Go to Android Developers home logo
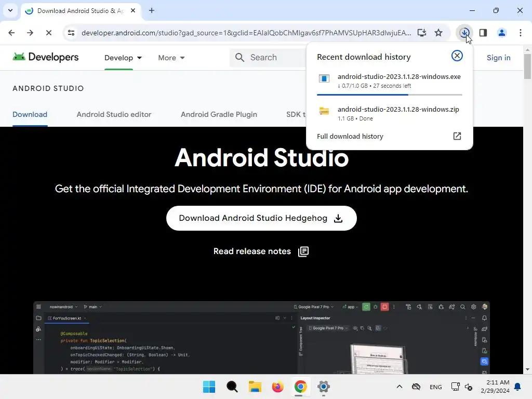 [x=46, y=57]
